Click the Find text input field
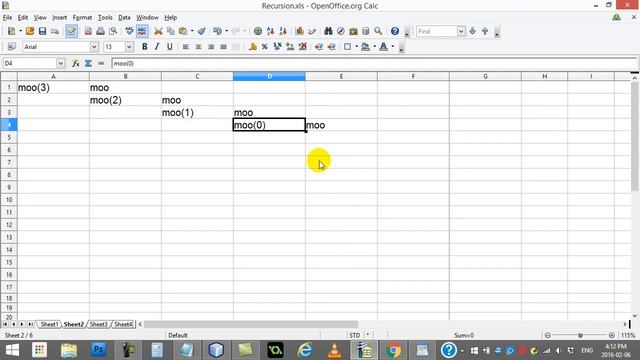This screenshot has width=640, height=360. tap(436, 31)
